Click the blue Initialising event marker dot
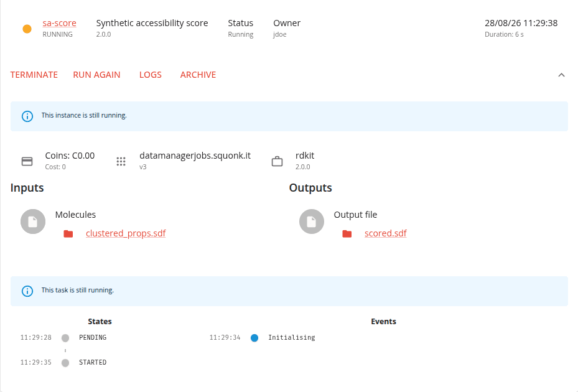The image size is (578, 392). [254, 338]
